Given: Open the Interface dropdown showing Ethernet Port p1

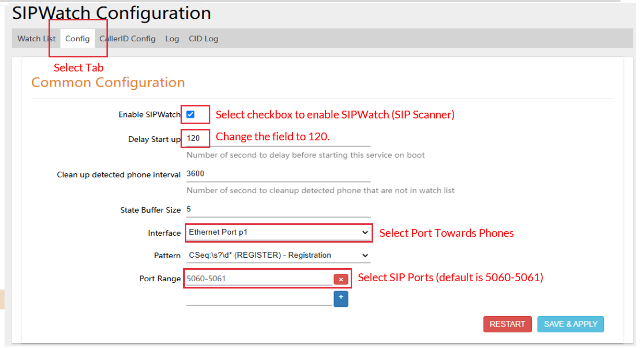Looking at the screenshot, I should tap(278, 233).
